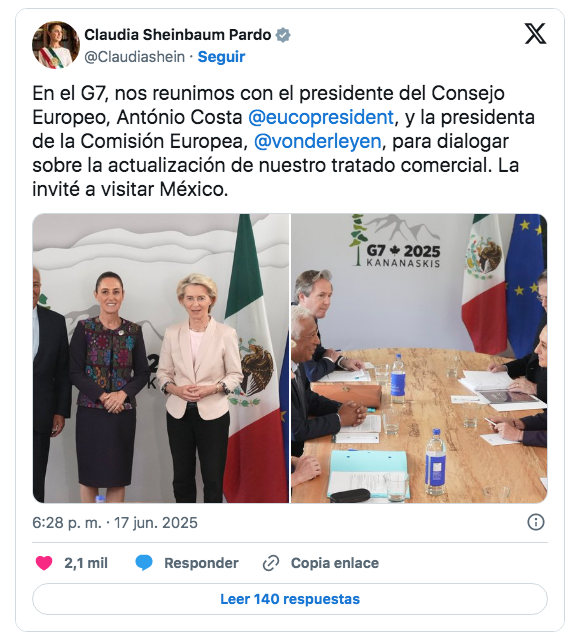Click Claudia Sheinbaum Pardo display name

(x=178, y=35)
